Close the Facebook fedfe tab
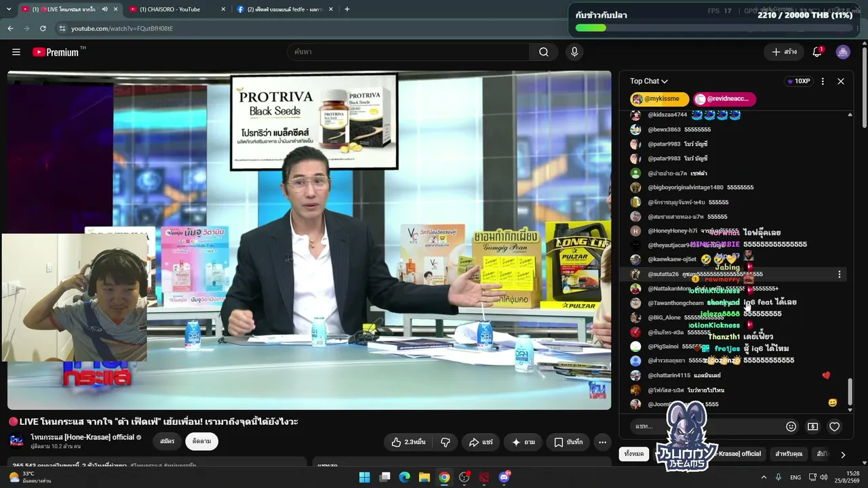This screenshot has height=488, width=868. click(331, 9)
